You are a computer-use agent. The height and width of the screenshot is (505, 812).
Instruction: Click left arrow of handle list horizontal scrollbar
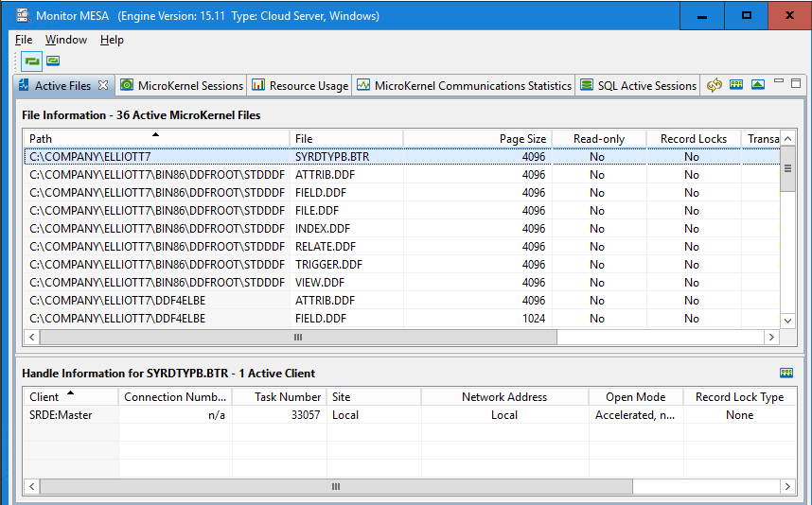pos(32,486)
